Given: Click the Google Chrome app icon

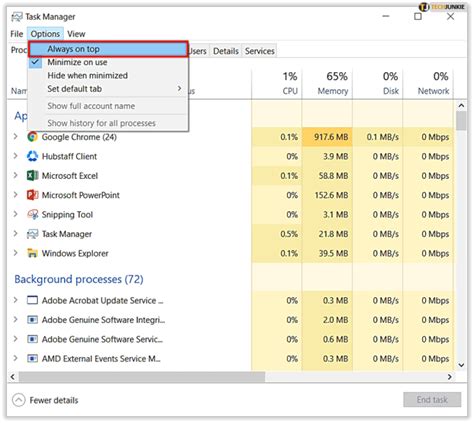Looking at the screenshot, I should (x=32, y=137).
